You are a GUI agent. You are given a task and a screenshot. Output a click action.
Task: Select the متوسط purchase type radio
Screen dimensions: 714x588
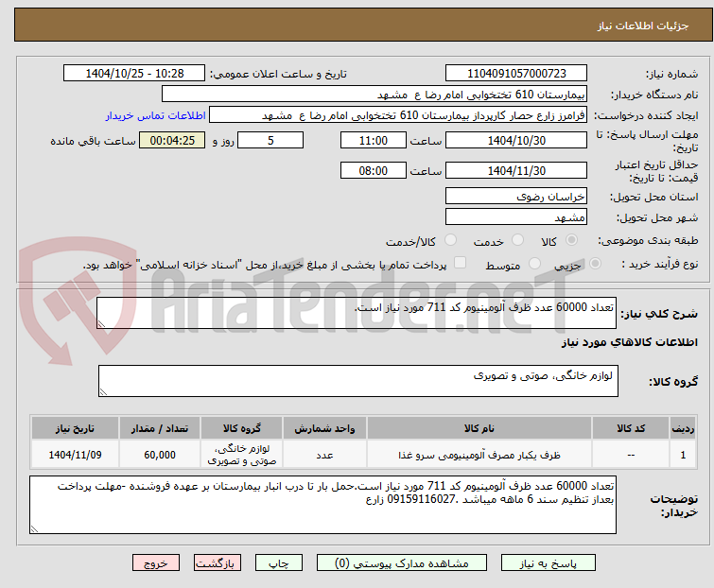tap(534, 264)
